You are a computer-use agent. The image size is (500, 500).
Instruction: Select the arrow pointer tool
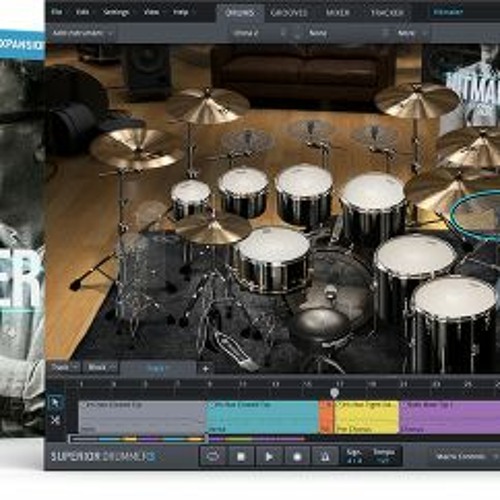[x=55, y=403]
